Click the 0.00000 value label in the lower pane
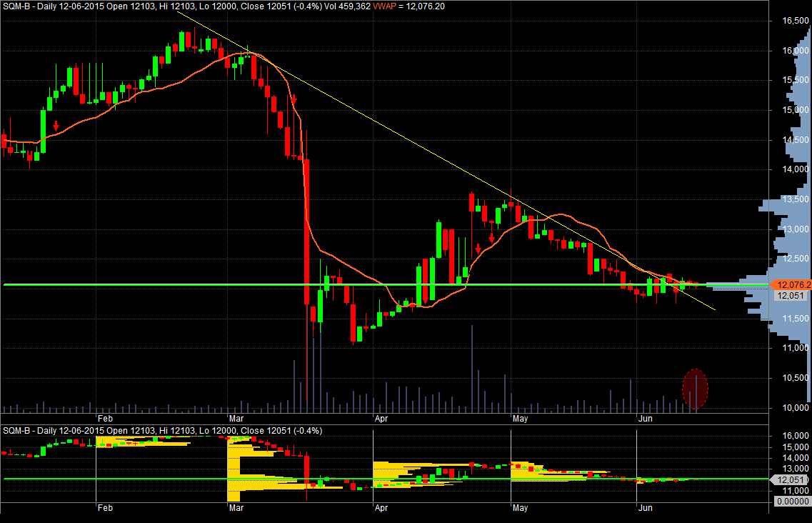The width and height of the screenshot is (812, 523). [x=792, y=502]
